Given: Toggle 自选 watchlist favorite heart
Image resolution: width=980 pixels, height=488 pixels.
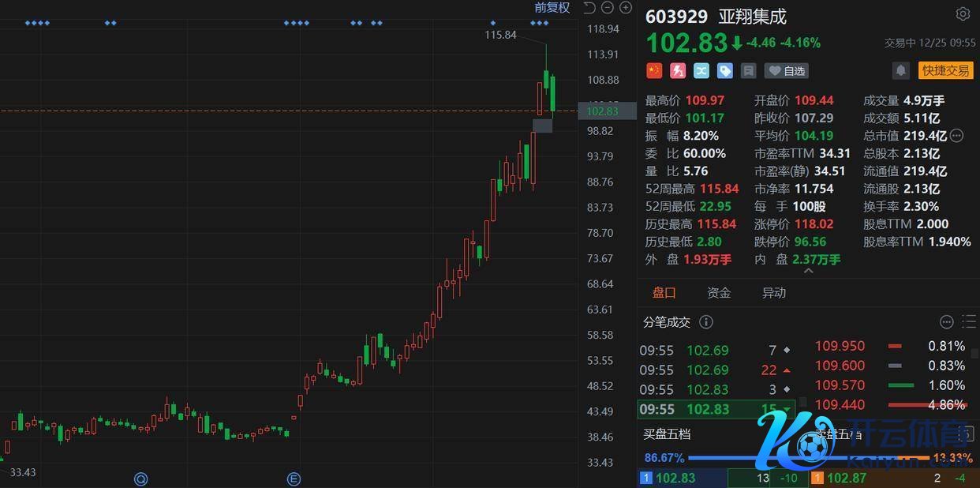Looking at the screenshot, I should tap(787, 70).
